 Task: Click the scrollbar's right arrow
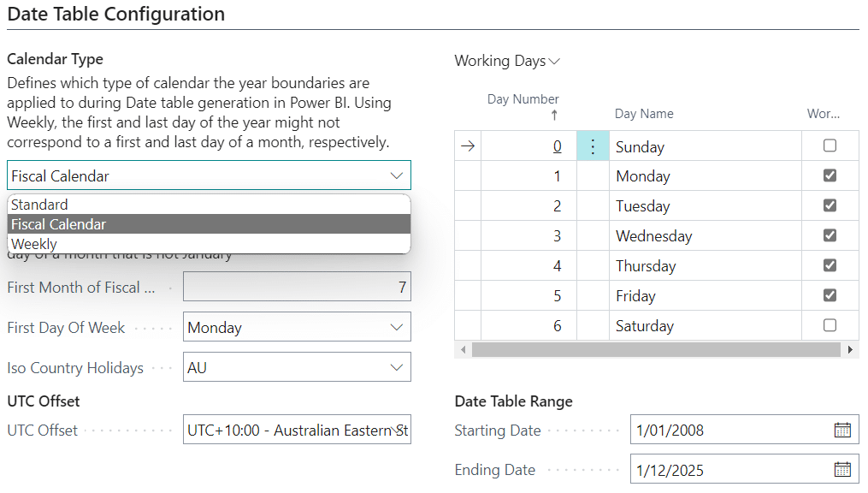point(850,349)
